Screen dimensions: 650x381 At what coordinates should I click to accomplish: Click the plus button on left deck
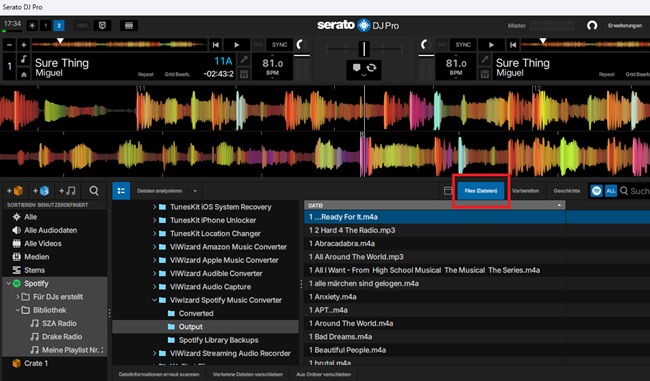point(24,45)
